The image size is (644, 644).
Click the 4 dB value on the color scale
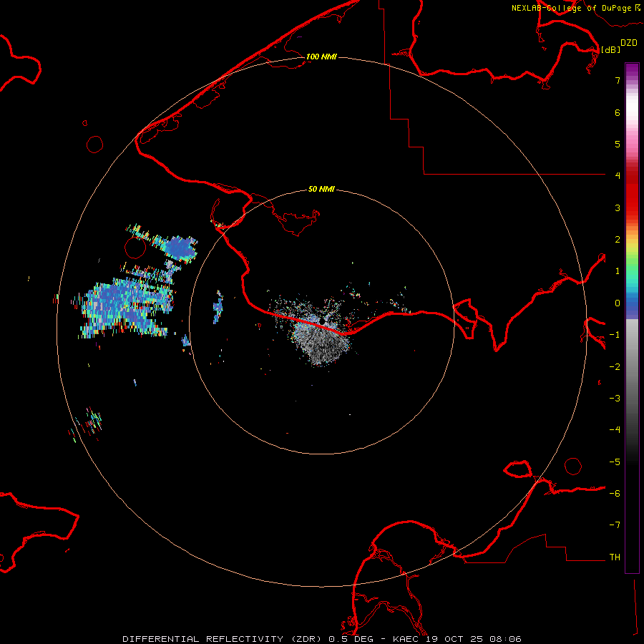(x=618, y=176)
